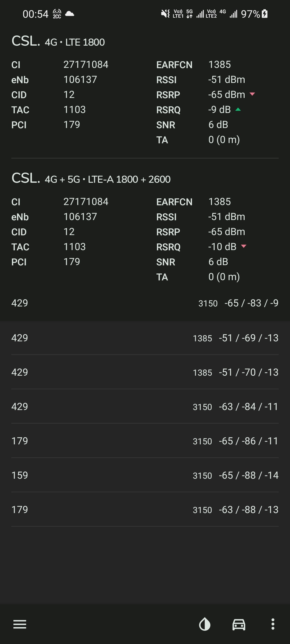Image resolution: width=290 pixels, height=644 pixels.
Task: Toggle the dark theme contrast icon
Action: tap(205, 624)
